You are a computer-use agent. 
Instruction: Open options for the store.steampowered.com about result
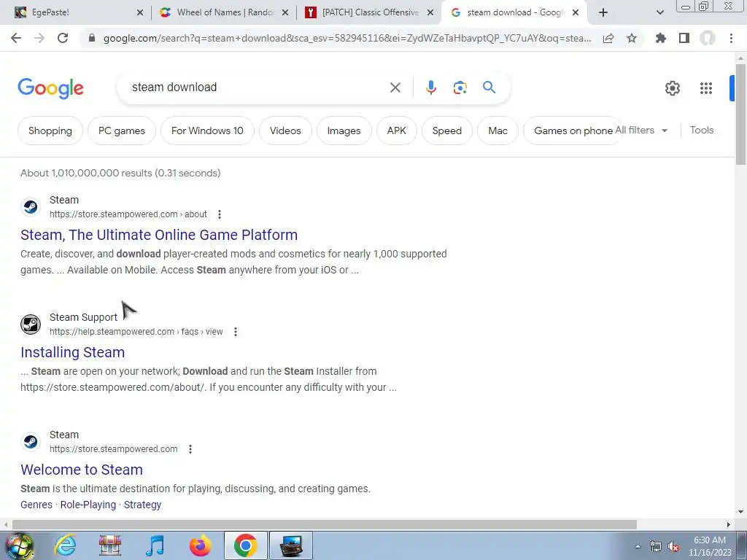point(220,214)
